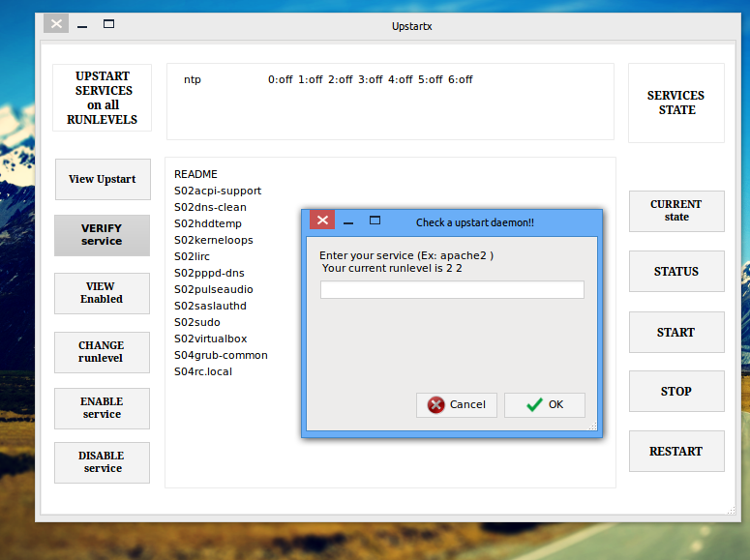
Task: Select S04rc.local entry
Action: (203, 371)
